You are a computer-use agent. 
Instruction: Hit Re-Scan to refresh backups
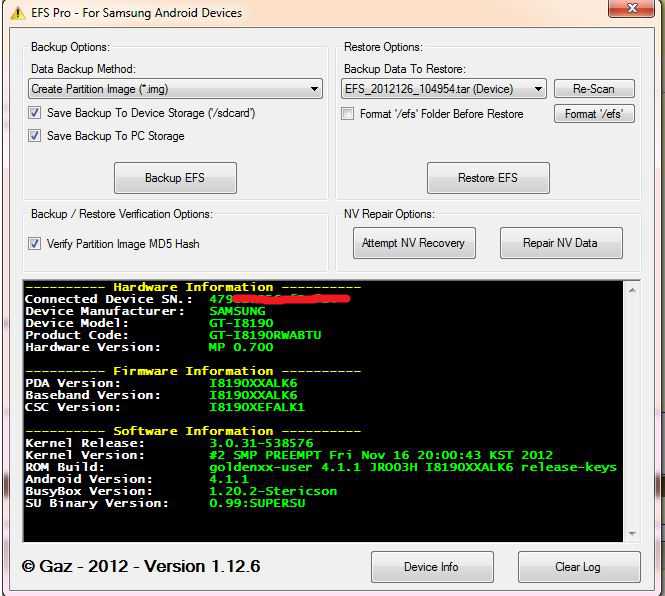[x=593, y=89]
